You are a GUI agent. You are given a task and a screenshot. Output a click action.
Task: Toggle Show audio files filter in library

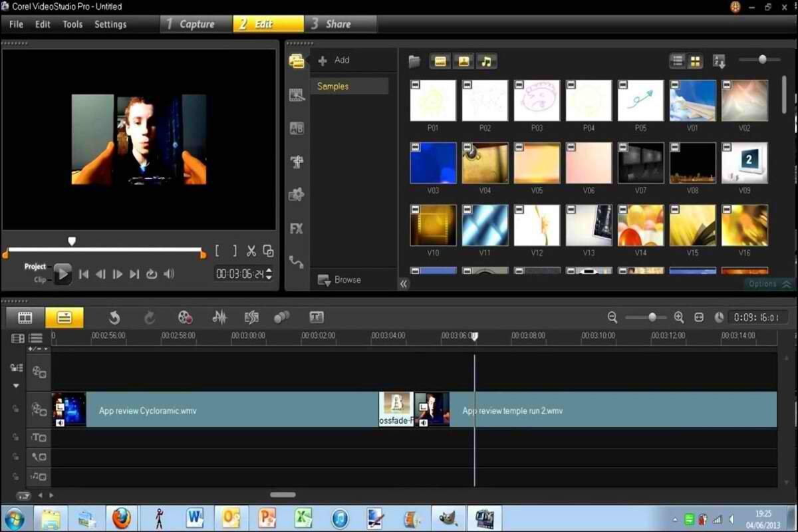tap(486, 62)
